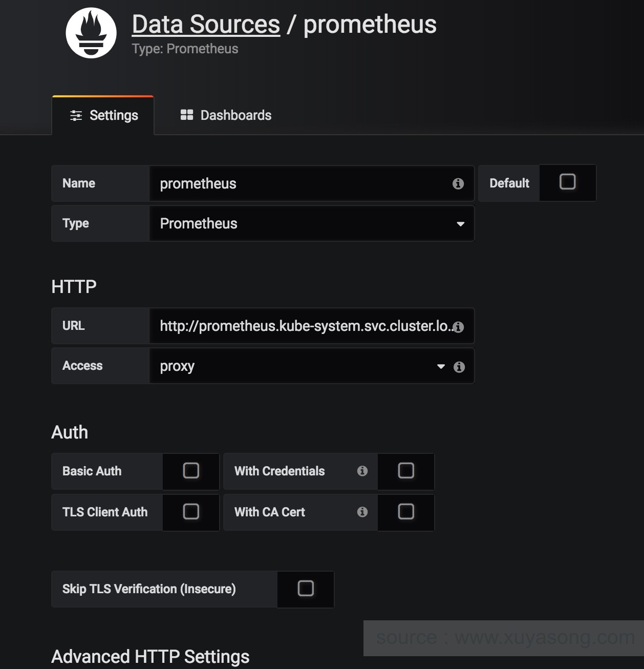Screen dimensions: 644x669
Task: Open the Data Sources breadcrumb link
Action: [x=206, y=24]
